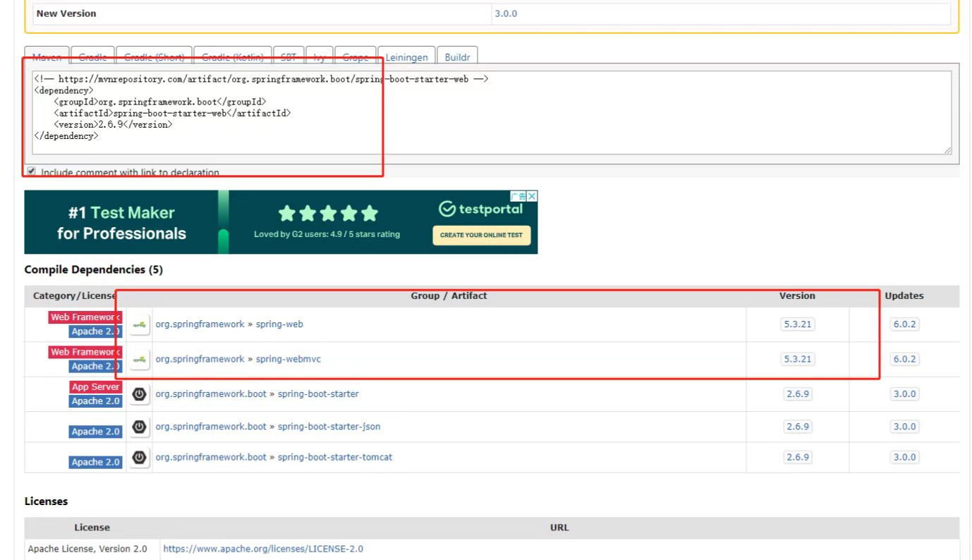Screen dimensions: 972x560
Task: Click the spring-boot-starter-tomcat row power icon
Action: coord(140,458)
